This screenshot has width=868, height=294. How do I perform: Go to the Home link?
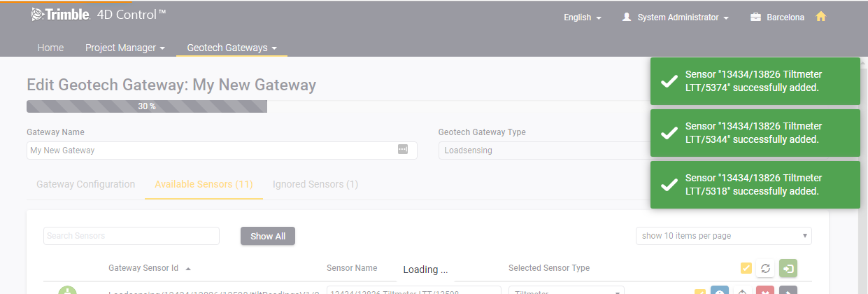[50, 48]
